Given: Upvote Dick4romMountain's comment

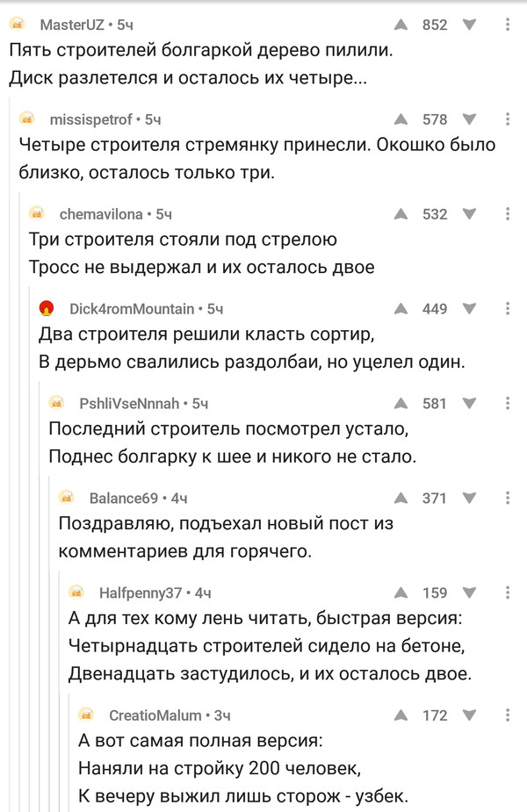Looking at the screenshot, I should (x=401, y=309).
